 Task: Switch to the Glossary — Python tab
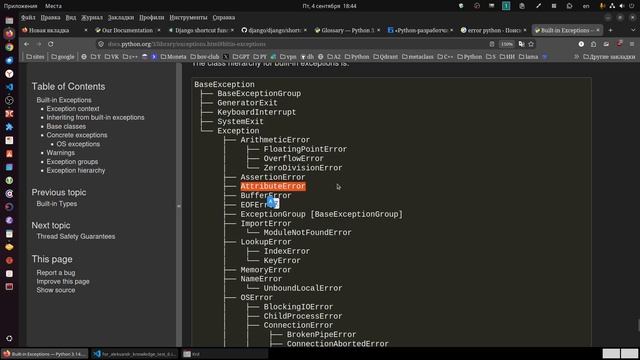coord(347,30)
